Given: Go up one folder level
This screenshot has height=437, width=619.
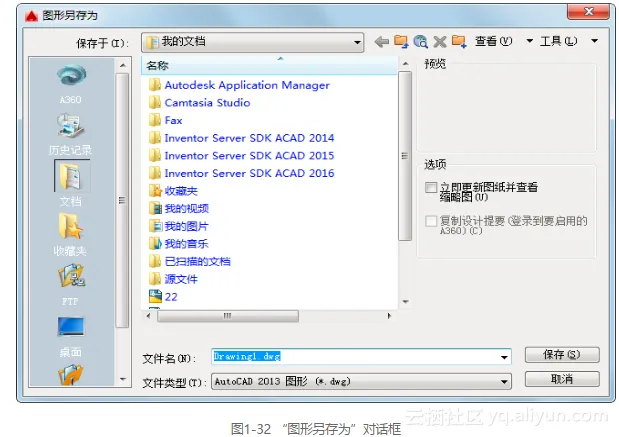Looking at the screenshot, I should coord(401,41).
